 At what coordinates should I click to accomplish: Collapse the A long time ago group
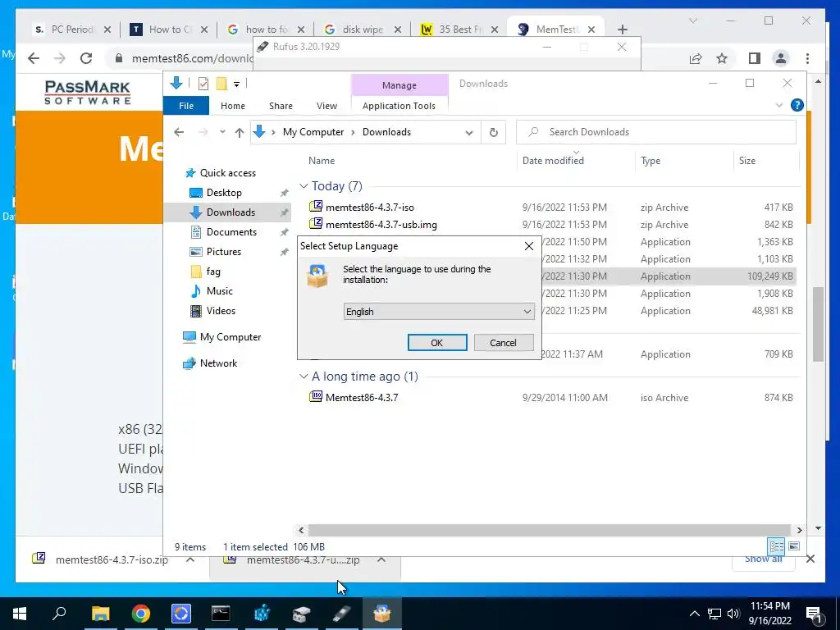(x=304, y=377)
